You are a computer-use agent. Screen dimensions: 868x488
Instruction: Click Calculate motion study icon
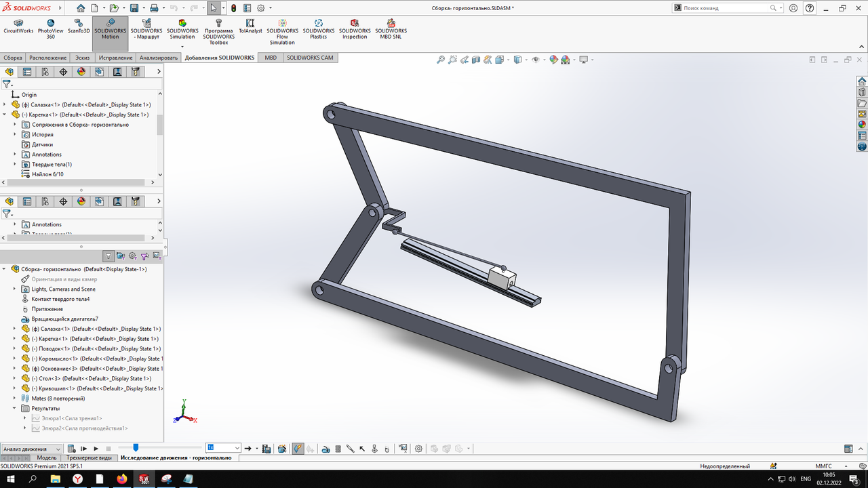click(72, 448)
